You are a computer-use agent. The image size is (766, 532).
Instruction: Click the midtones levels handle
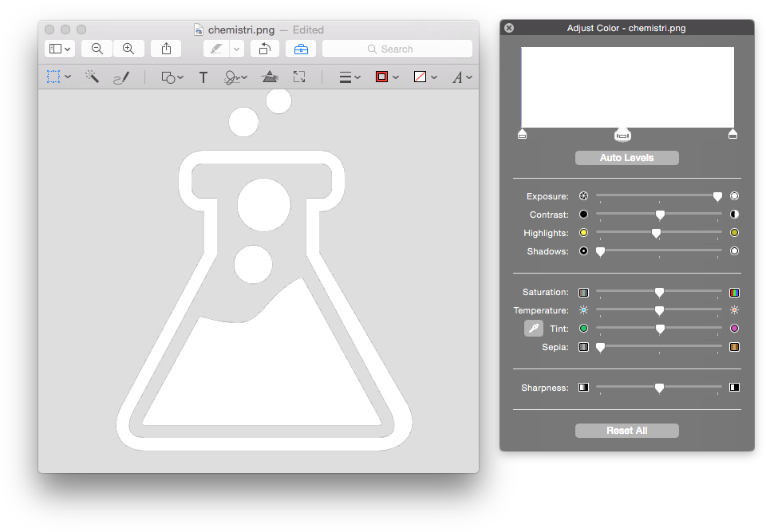tap(622, 135)
